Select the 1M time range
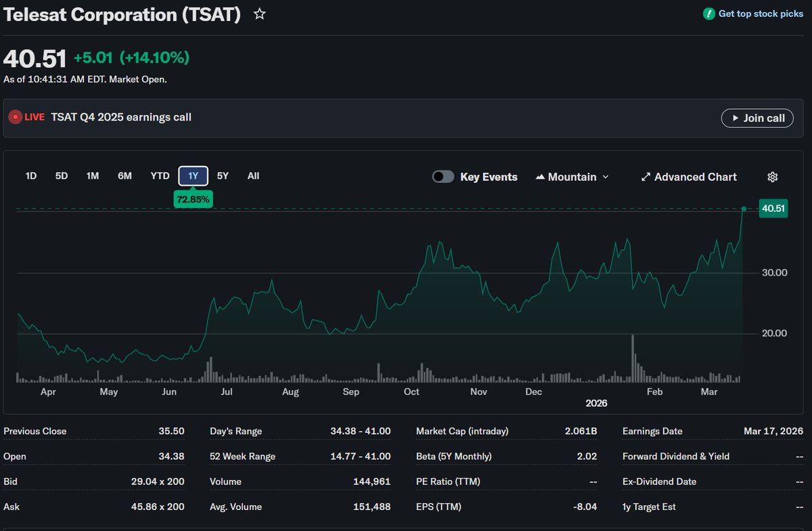 click(93, 176)
